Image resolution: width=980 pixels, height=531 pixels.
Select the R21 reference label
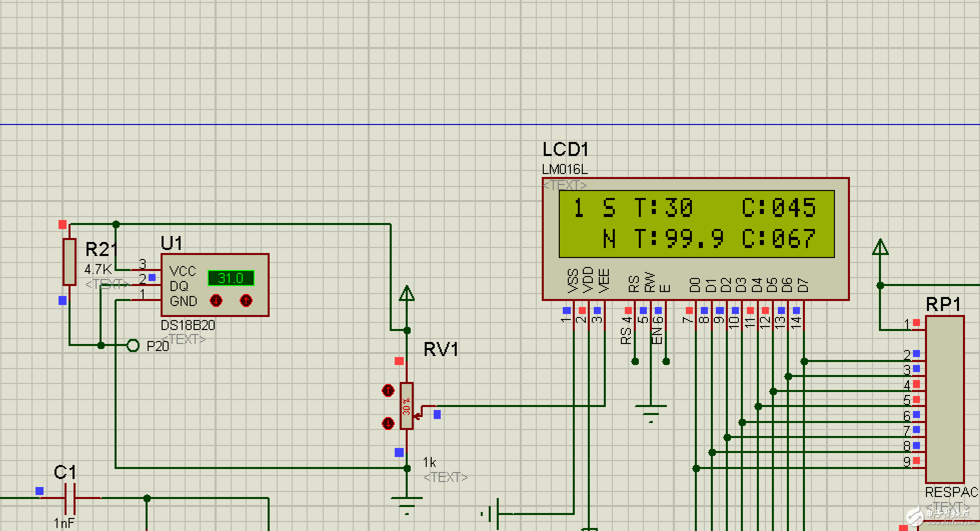pyautogui.click(x=102, y=249)
